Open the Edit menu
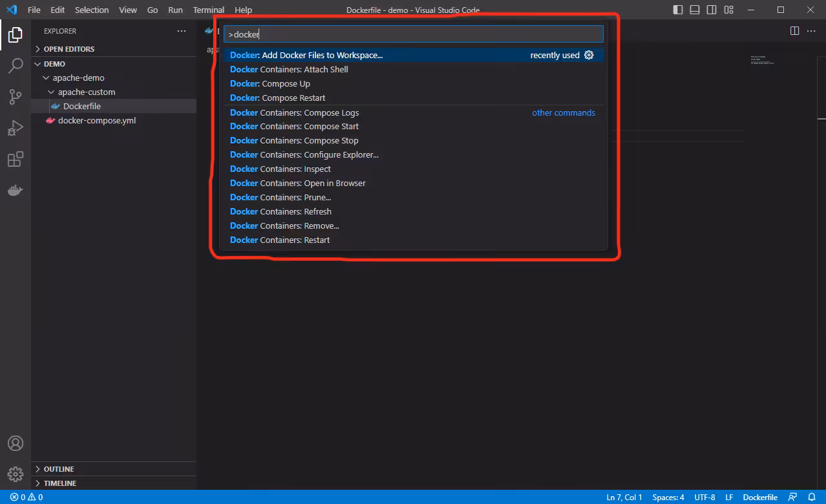The image size is (826, 504). click(58, 10)
